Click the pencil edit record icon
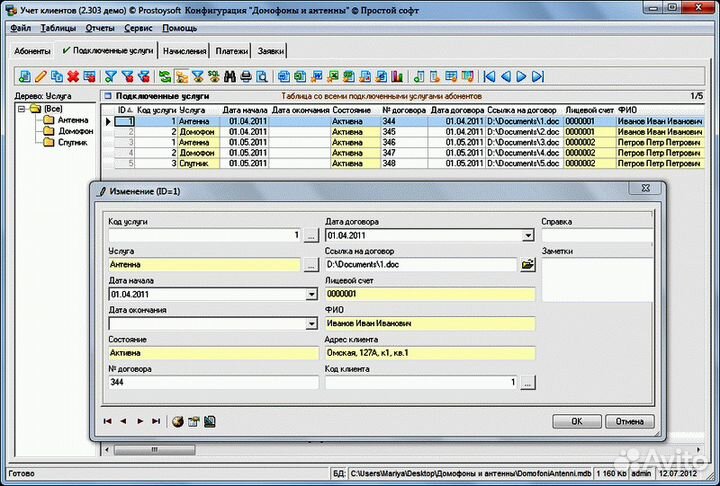The width and height of the screenshot is (720, 486). click(41, 76)
